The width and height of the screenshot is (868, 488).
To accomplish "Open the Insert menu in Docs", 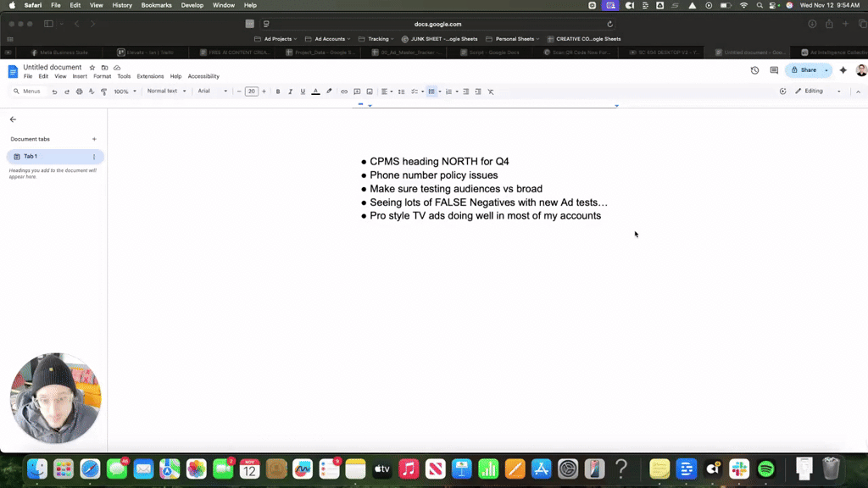I will 80,76.
